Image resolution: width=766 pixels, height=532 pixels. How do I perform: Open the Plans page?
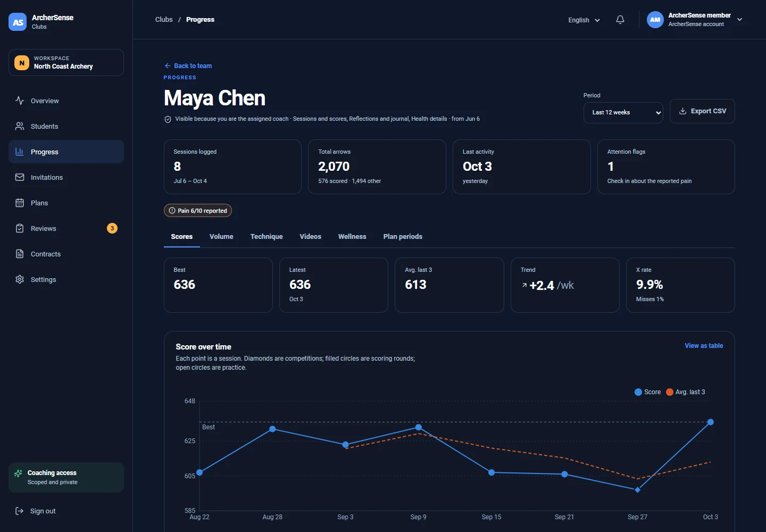tap(66, 203)
